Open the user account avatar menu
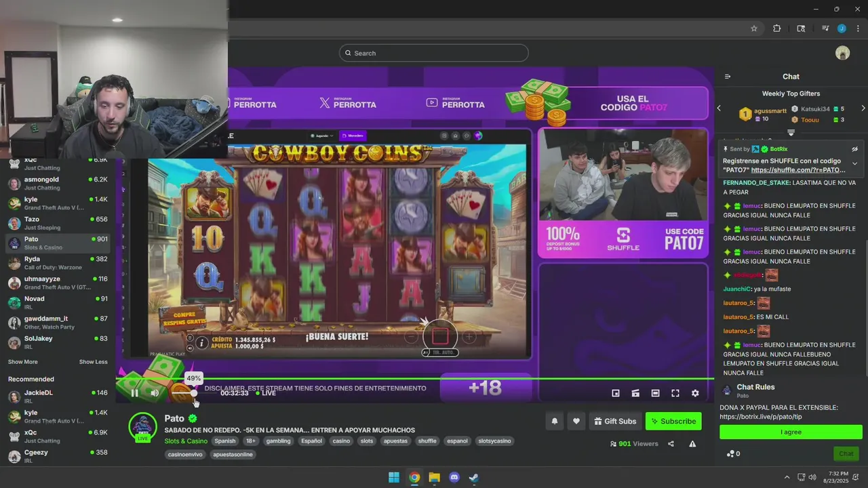The height and width of the screenshot is (488, 868). click(842, 53)
